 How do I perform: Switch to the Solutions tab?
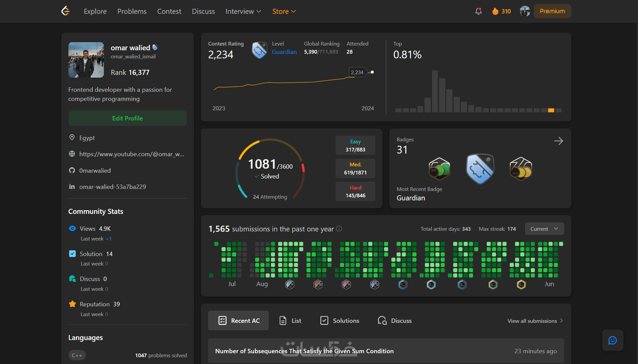point(340,320)
